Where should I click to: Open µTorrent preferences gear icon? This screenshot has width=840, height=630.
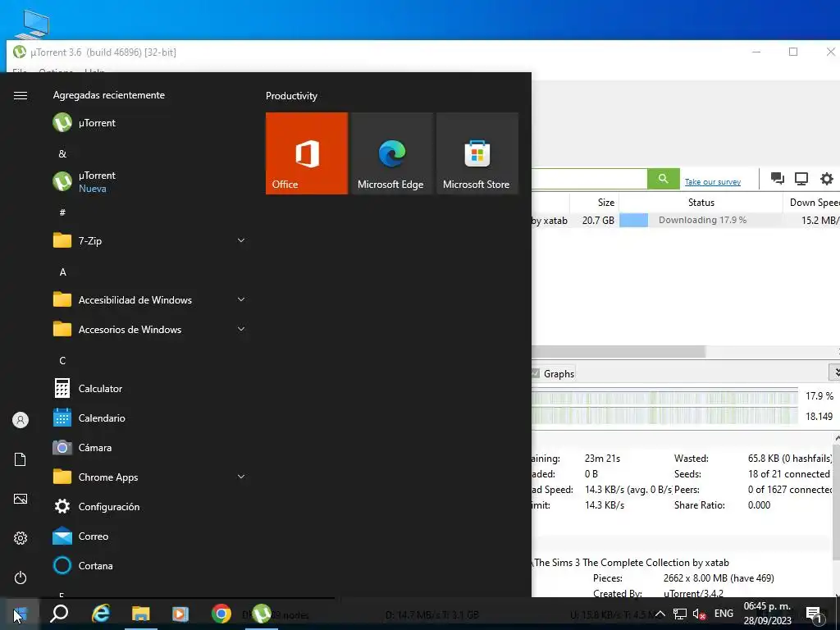coord(827,178)
